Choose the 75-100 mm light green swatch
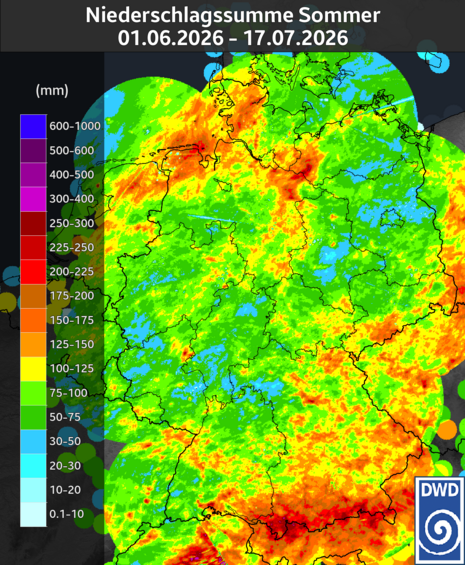This screenshot has width=465, height=565. click(33, 393)
